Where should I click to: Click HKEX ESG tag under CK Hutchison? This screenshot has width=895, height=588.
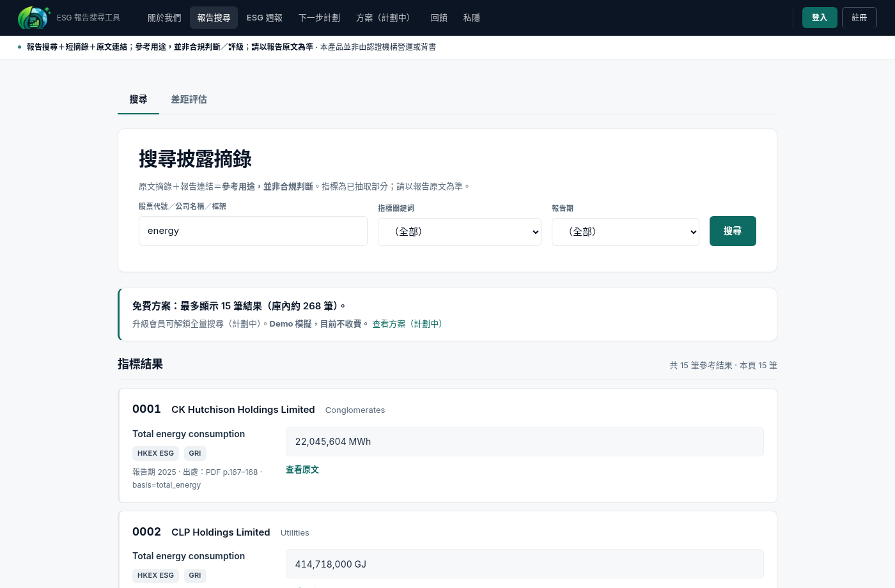pos(155,453)
